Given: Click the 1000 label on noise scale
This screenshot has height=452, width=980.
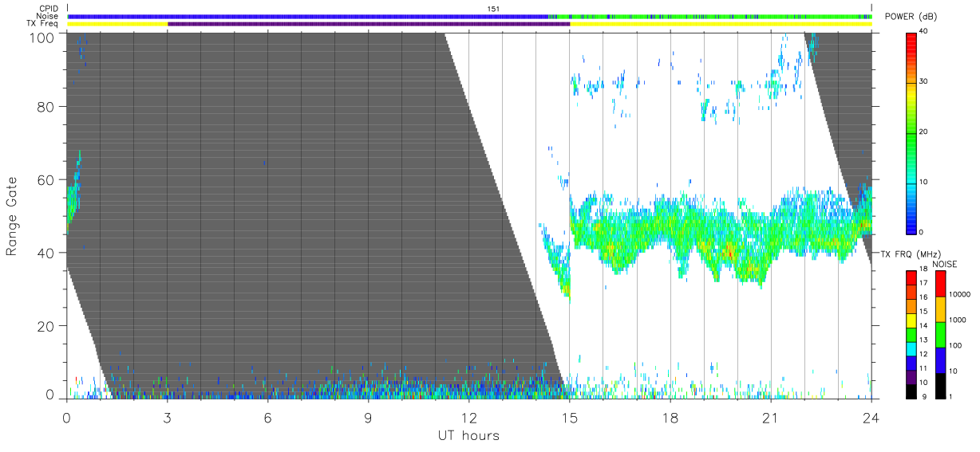Looking at the screenshot, I should [957, 320].
